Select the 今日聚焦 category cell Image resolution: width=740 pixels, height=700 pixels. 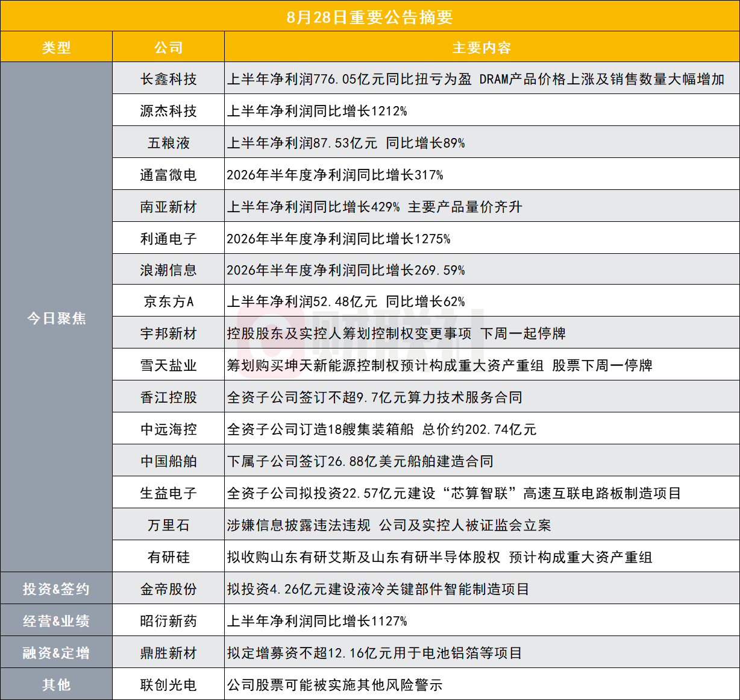(x=57, y=318)
